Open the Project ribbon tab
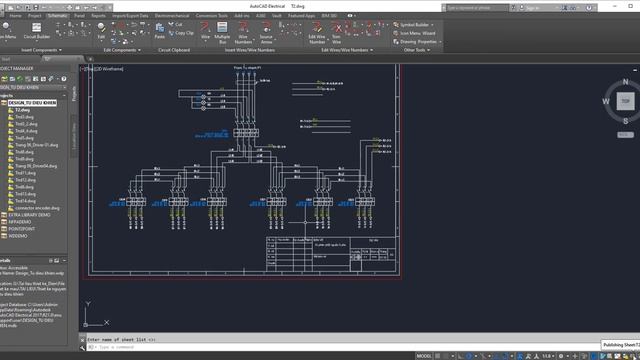The height and width of the screenshot is (360, 640). tap(35, 16)
